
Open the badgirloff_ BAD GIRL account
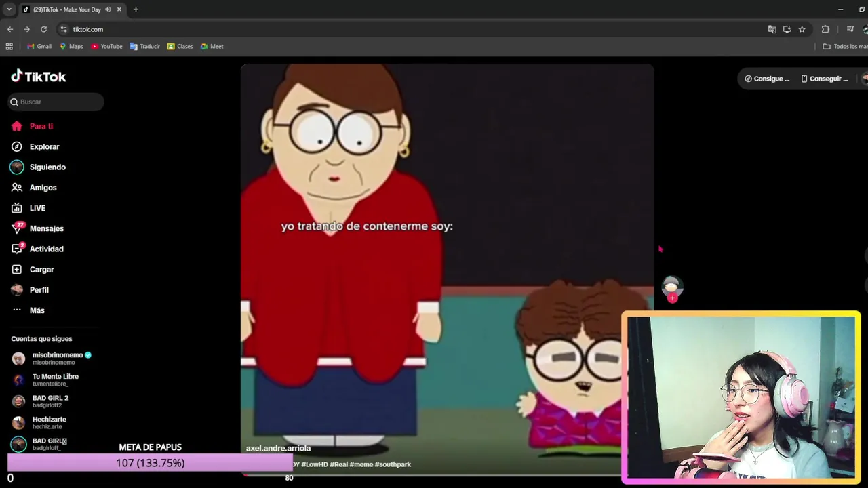[x=39, y=444]
